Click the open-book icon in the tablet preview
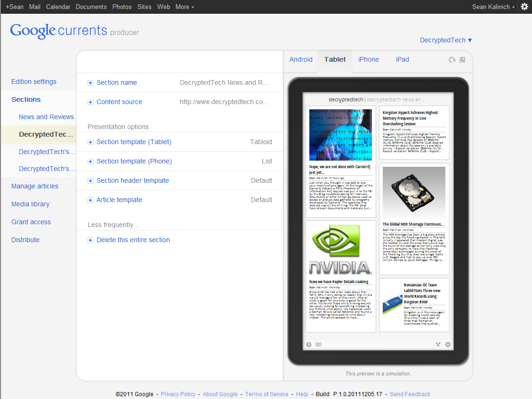Image resolution: width=532 pixels, height=399 pixels. 318,344
